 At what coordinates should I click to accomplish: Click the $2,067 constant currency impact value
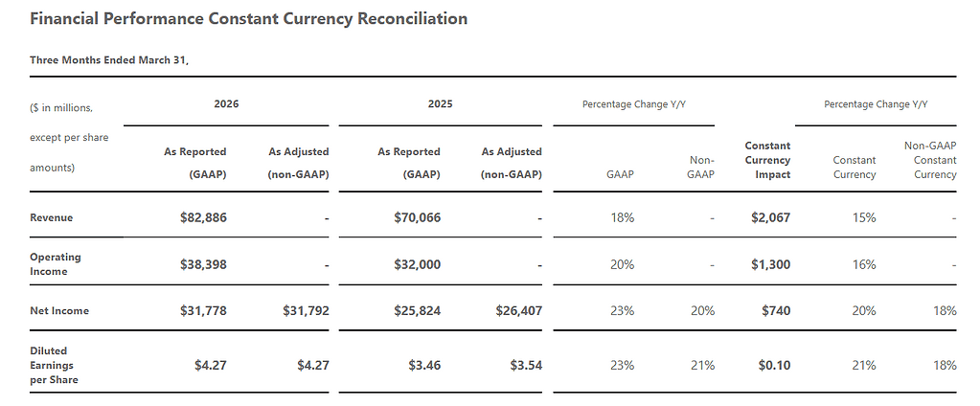click(770, 217)
